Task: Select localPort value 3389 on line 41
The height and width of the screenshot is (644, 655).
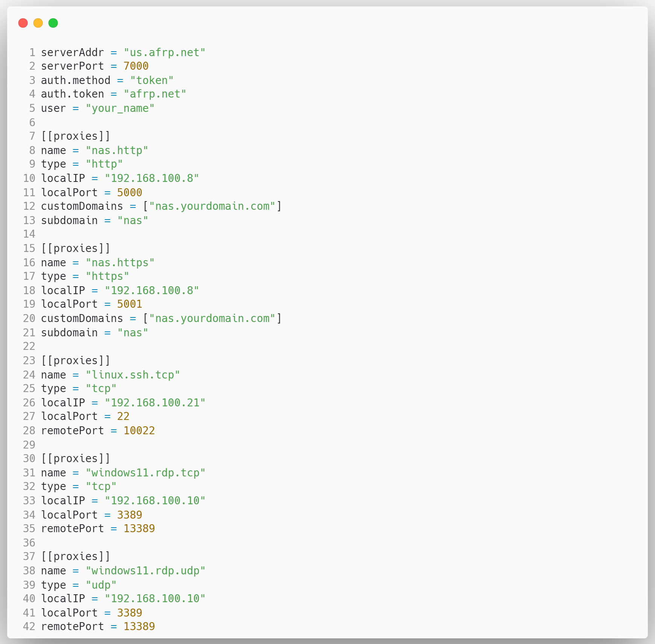Action: [130, 613]
